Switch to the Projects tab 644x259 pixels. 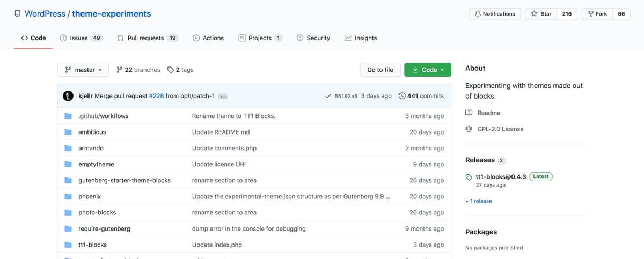(x=260, y=38)
